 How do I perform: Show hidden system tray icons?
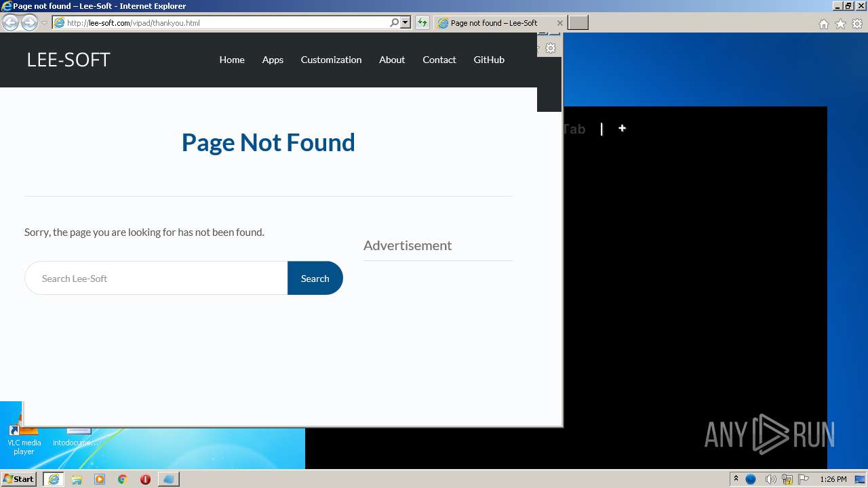[736, 479]
